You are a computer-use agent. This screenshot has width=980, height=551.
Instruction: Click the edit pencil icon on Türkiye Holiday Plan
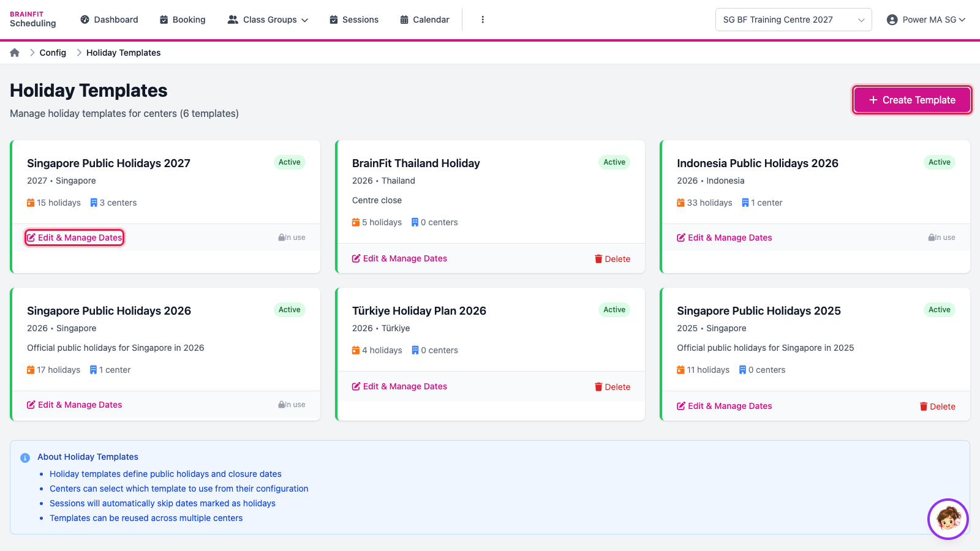tap(356, 386)
